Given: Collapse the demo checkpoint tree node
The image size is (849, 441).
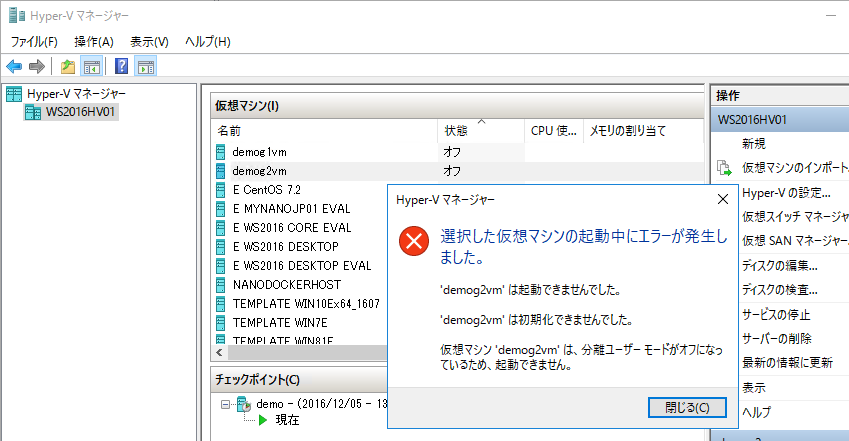Looking at the screenshot, I should click(225, 404).
